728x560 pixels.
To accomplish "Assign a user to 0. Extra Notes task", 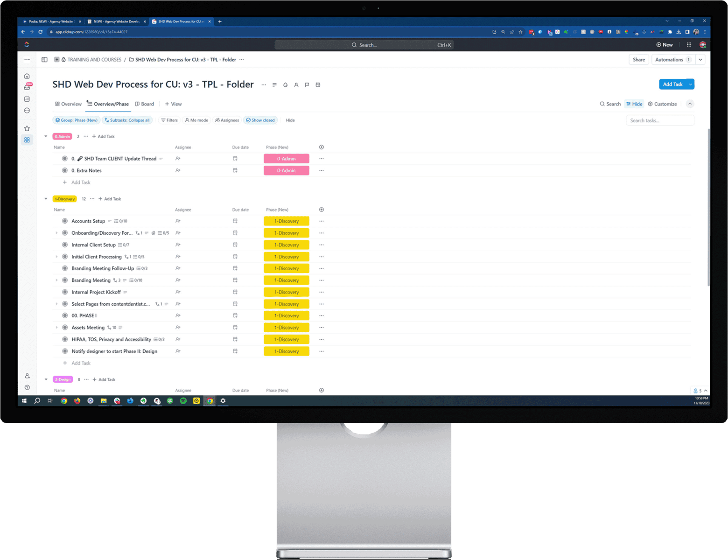I will pyautogui.click(x=178, y=171).
